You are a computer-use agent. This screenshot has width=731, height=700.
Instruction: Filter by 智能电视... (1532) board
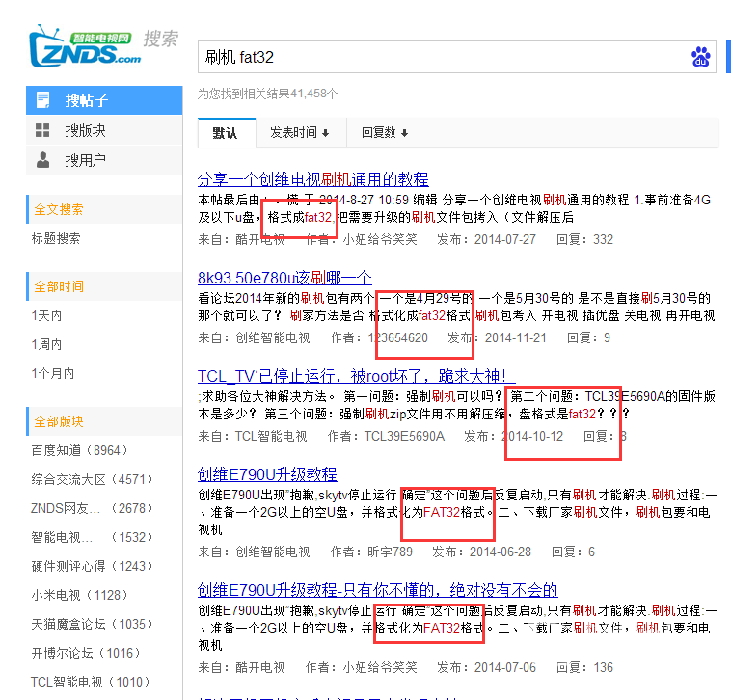92,537
